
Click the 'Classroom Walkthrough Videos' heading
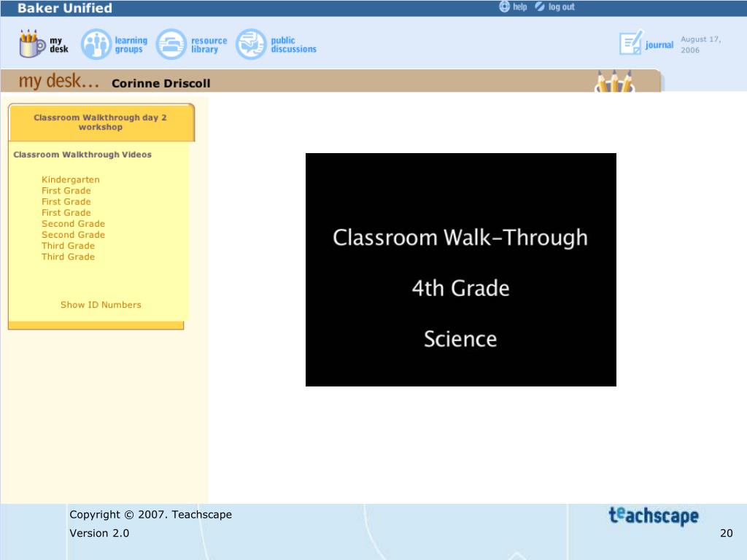tap(82, 155)
